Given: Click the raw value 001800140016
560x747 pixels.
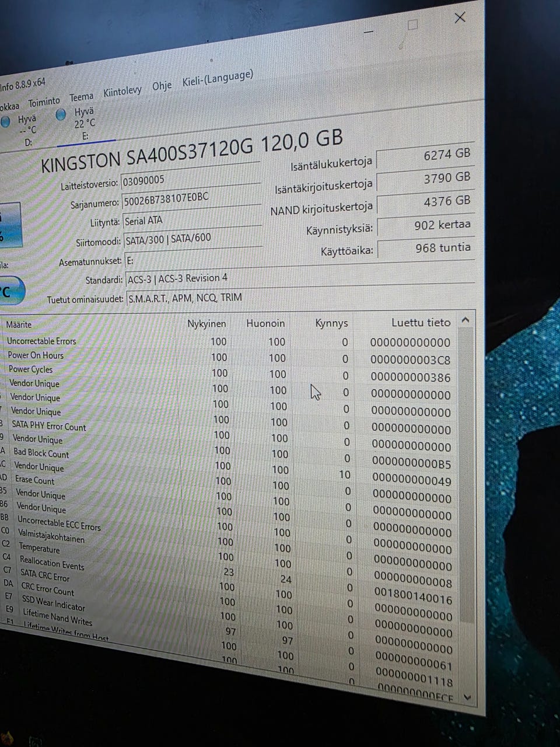Looking at the screenshot, I should (414, 599).
